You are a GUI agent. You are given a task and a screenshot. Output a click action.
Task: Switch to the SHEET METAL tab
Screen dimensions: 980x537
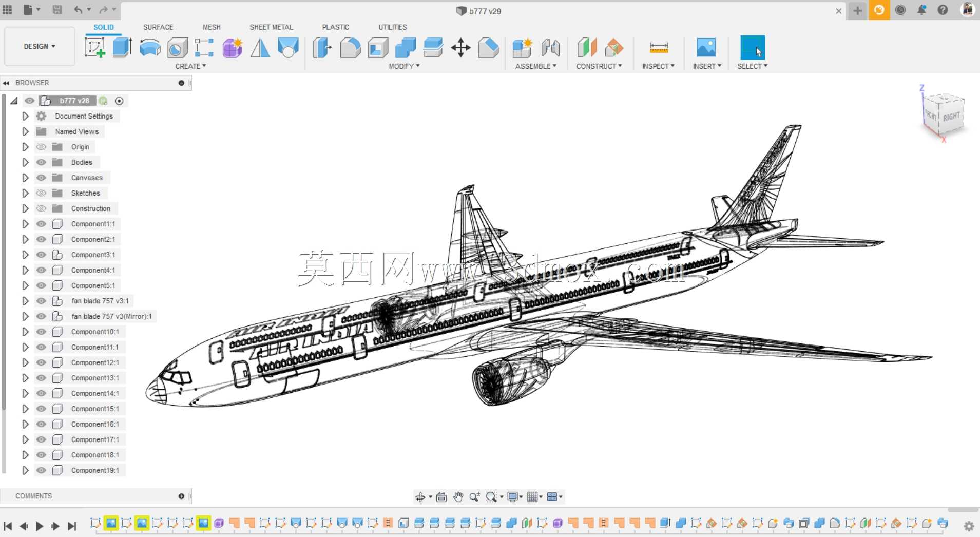pos(271,27)
